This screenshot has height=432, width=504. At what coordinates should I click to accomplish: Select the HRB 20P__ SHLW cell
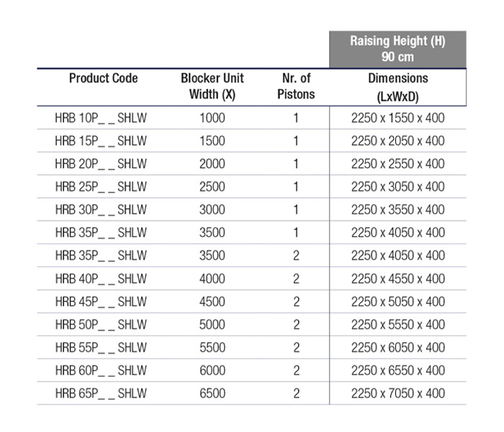click(101, 164)
